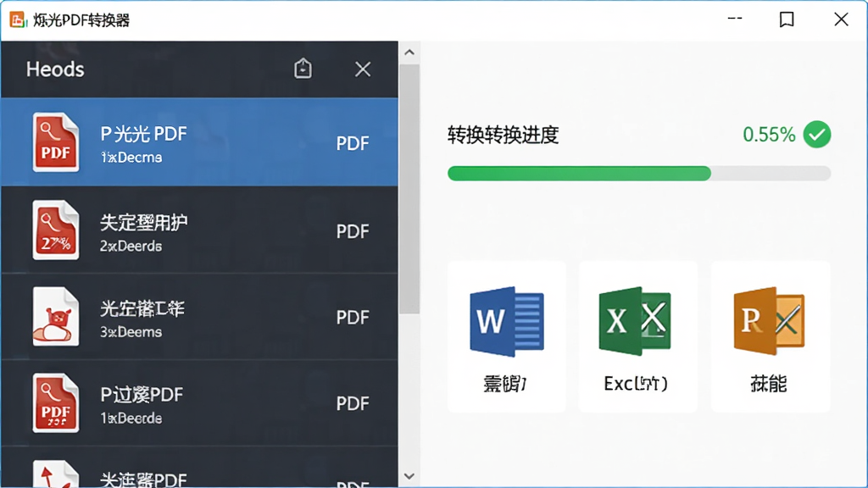Close the PDF converter window
This screenshot has height=488, width=868.
point(841,19)
